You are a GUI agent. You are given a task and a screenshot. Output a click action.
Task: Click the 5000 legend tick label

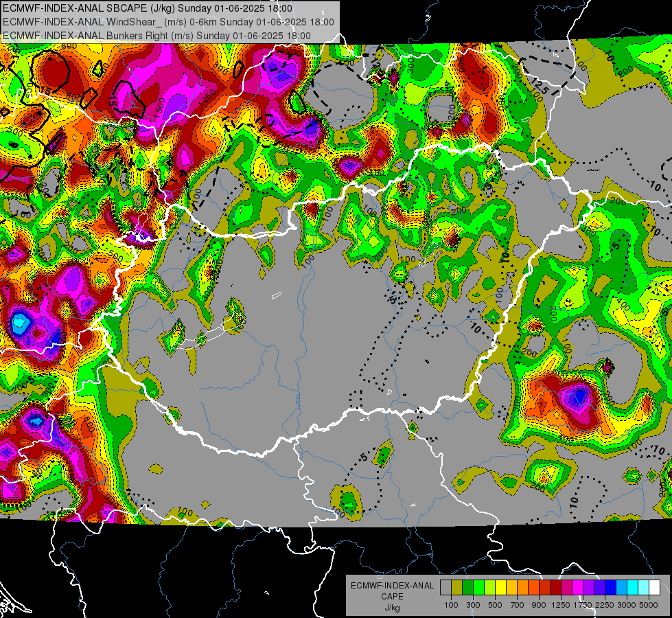pyautogui.click(x=649, y=605)
